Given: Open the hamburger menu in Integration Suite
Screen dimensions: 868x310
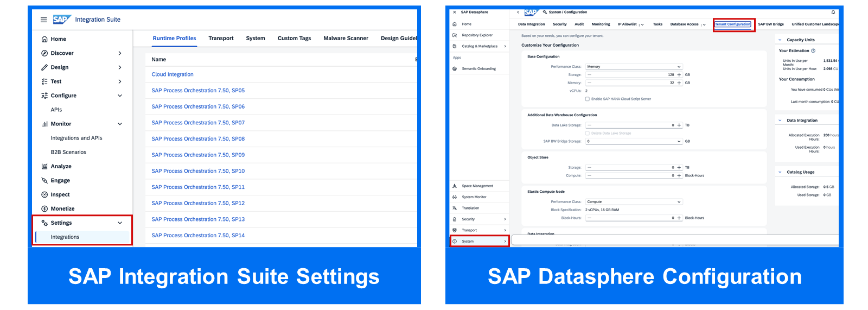Looking at the screenshot, I should pos(44,20).
